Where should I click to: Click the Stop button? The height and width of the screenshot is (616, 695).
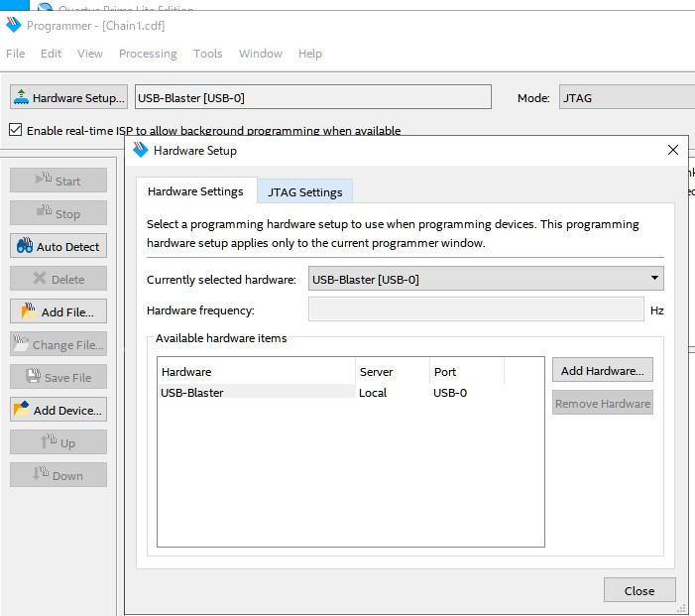pos(58,213)
